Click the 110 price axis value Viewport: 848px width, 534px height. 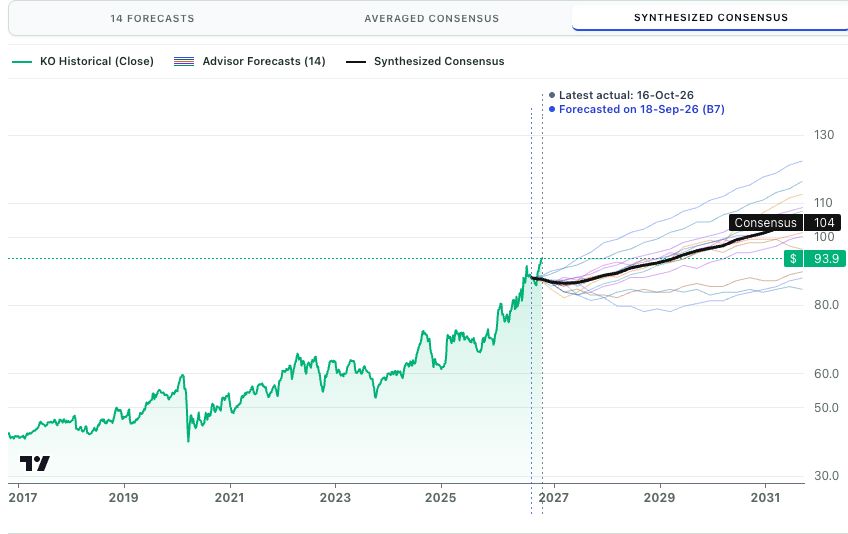pos(823,203)
